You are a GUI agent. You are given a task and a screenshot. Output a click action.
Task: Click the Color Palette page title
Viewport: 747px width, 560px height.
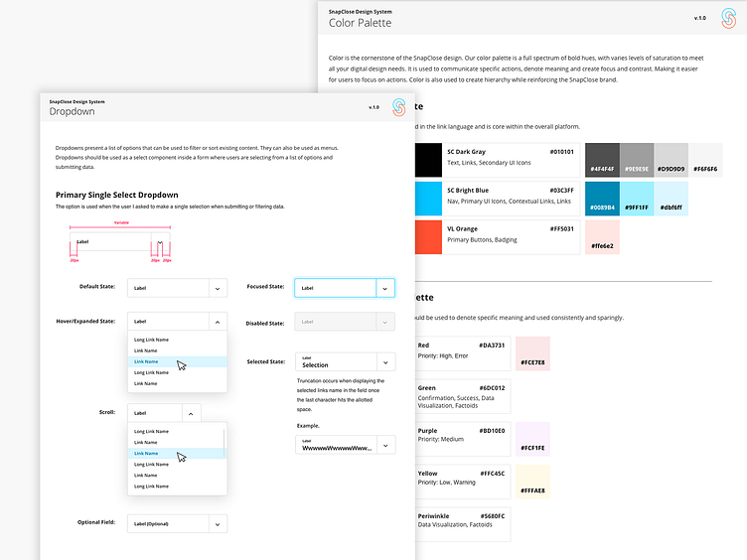coord(360,23)
